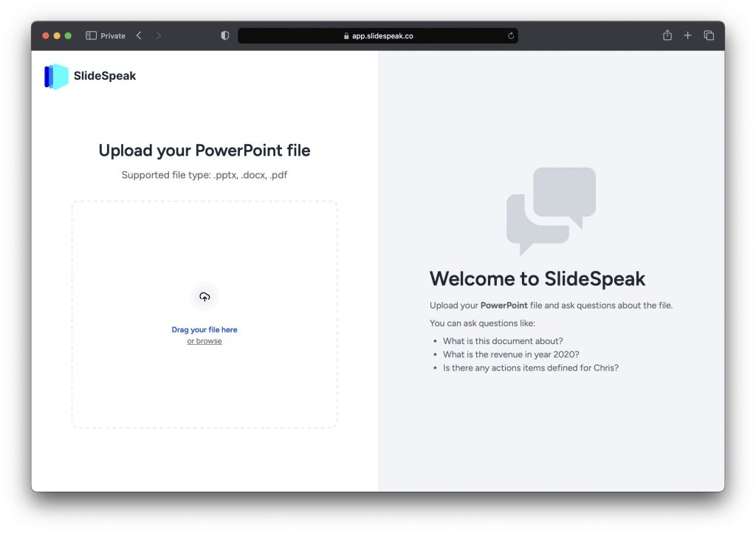Open the privacy report shield icon
This screenshot has height=533, width=756.
coord(225,35)
